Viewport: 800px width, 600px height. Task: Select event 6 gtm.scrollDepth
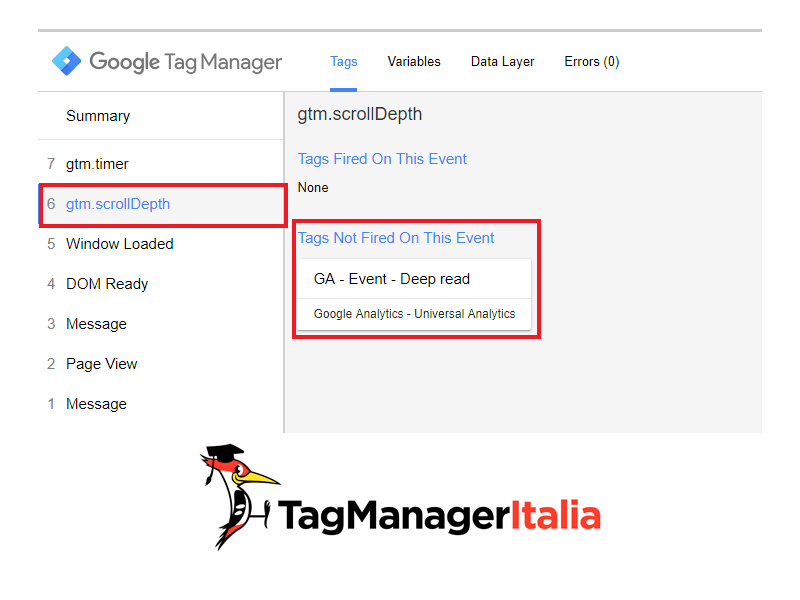click(162, 204)
